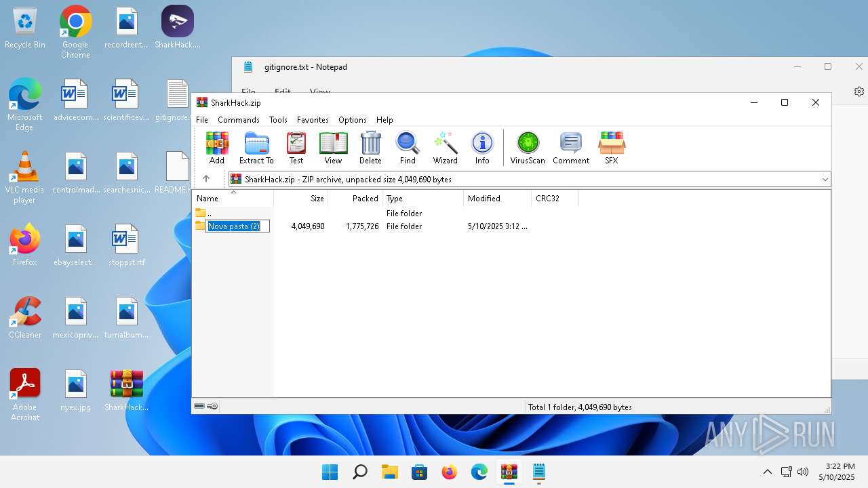Click the SFX toolbar icon
Image resolution: width=868 pixels, height=488 pixels.
[x=612, y=148]
